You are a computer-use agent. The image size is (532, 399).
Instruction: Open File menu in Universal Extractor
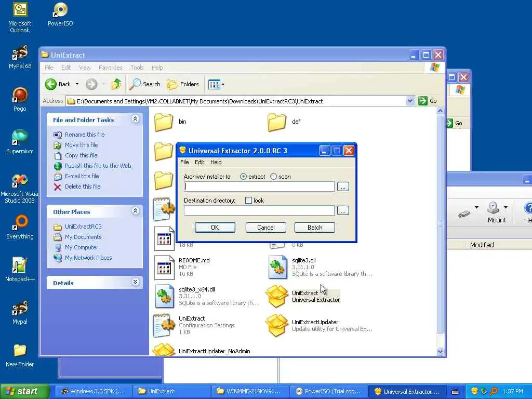[x=184, y=162]
